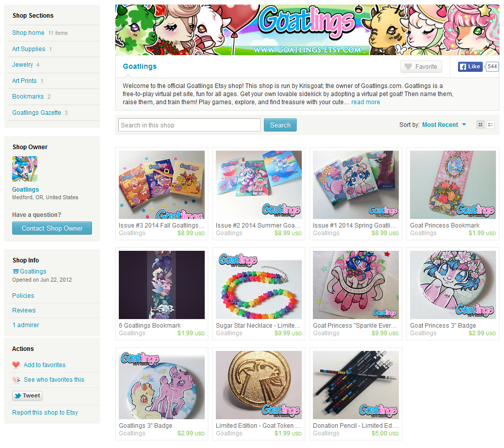The image size is (504, 448).
Task: Open the Sugar Star Necklace thumbnail
Action: [259, 285]
